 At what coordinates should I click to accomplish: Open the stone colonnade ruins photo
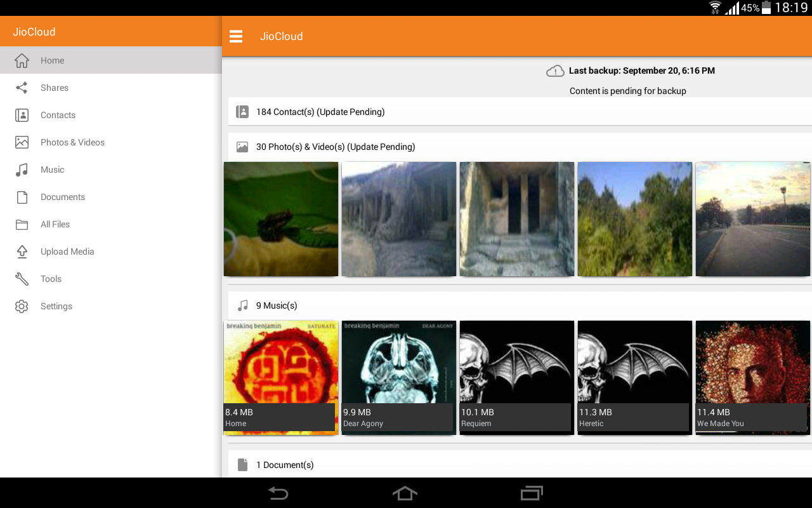click(399, 219)
